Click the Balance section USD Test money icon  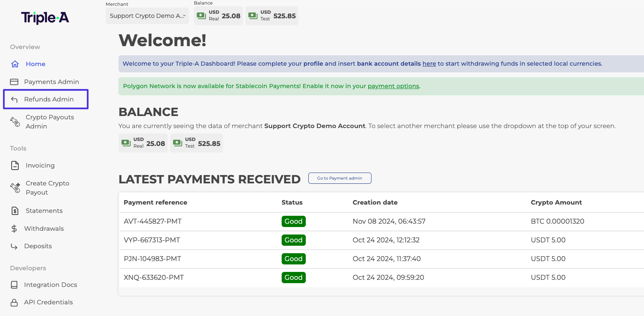pyautogui.click(x=178, y=143)
